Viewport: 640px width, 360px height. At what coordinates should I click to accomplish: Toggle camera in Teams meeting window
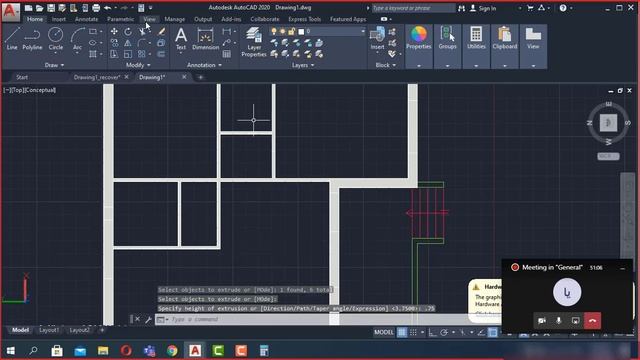(x=542, y=320)
